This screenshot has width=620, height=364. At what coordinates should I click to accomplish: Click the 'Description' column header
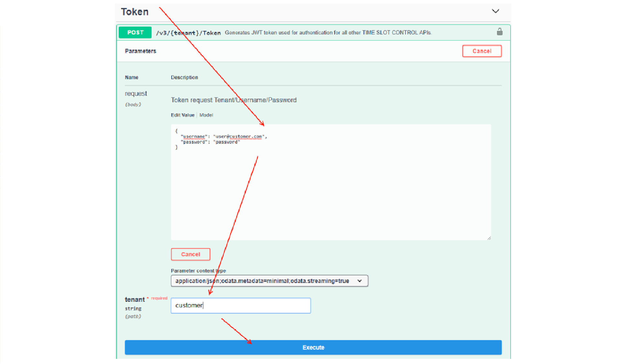184,78
